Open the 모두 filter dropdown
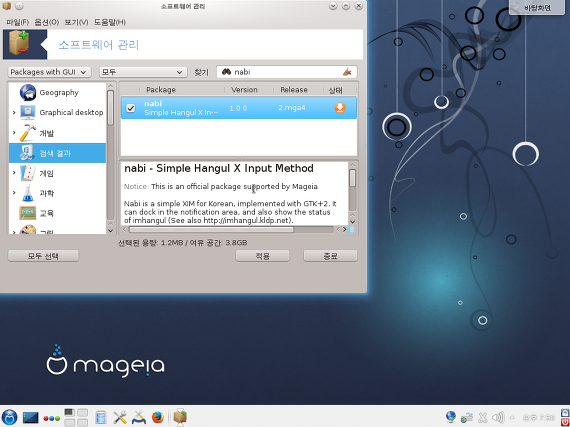This screenshot has width=570, height=427. point(143,72)
